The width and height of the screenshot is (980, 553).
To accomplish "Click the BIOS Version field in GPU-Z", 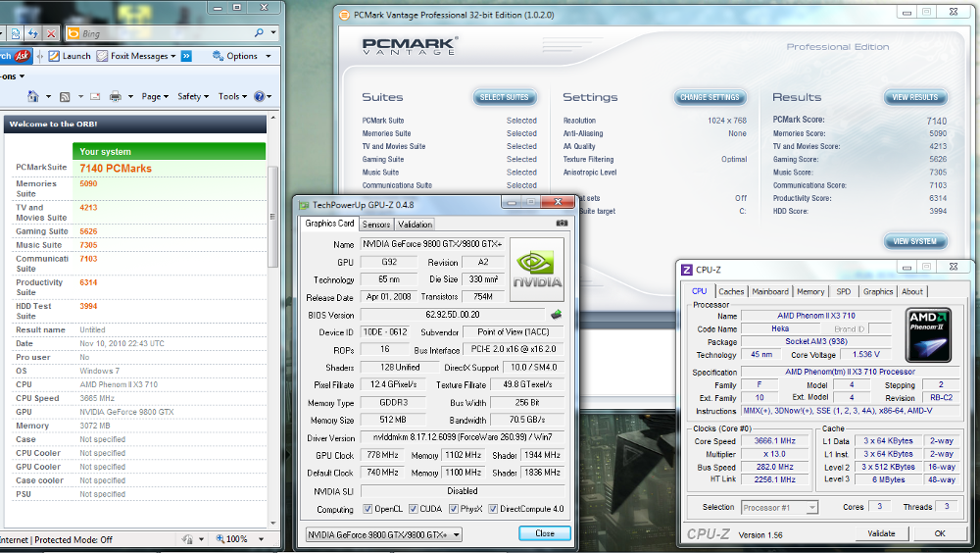I will pos(453,315).
